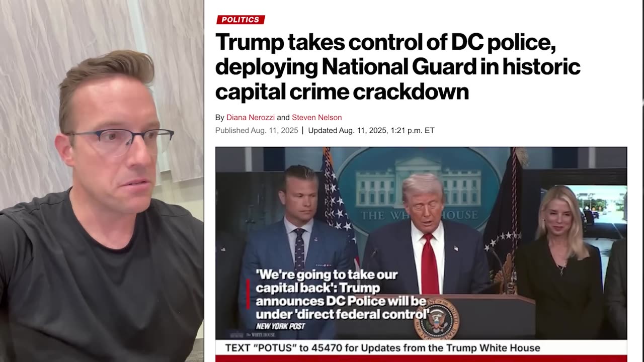Click the webcam feed of man with glasses
Viewport: 644px width, 362px height.
[x=102, y=181]
